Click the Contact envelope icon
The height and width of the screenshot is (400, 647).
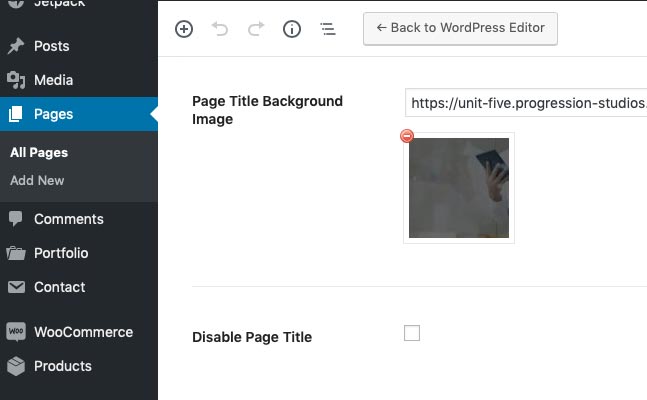tap(17, 287)
